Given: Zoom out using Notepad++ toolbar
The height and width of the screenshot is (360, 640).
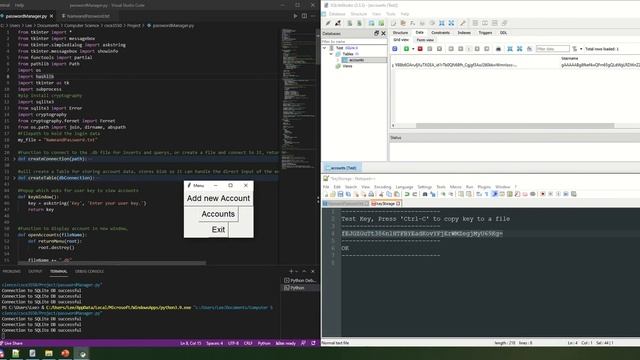Looking at the screenshot, I should click(x=451, y=194).
